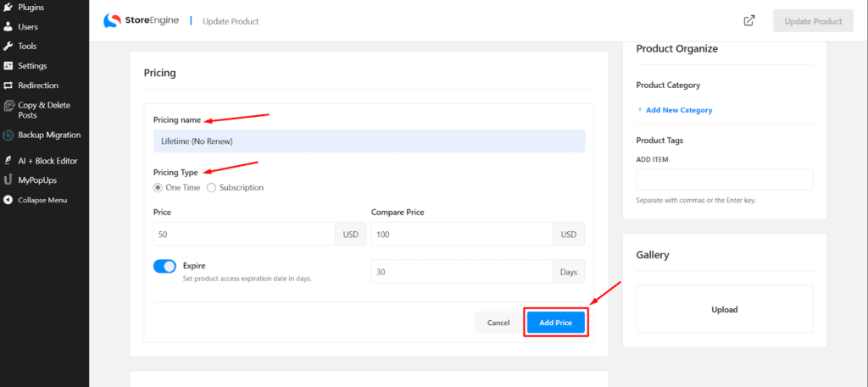This screenshot has width=868, height=387.
Task: Click the Users icon in sidebar
Action: [x=8, y=26]
